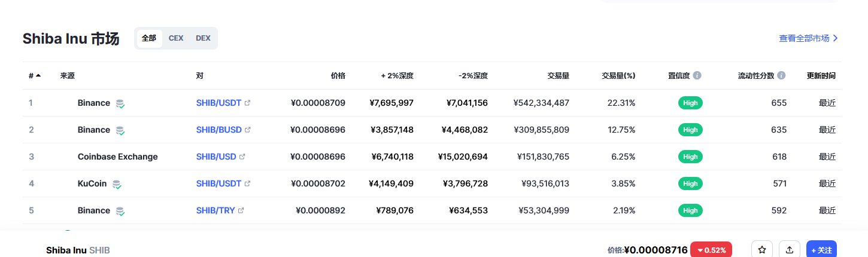The image size is (868, 257).
Task: Open KuCoin exchange source link
Action: pos(92,183)
